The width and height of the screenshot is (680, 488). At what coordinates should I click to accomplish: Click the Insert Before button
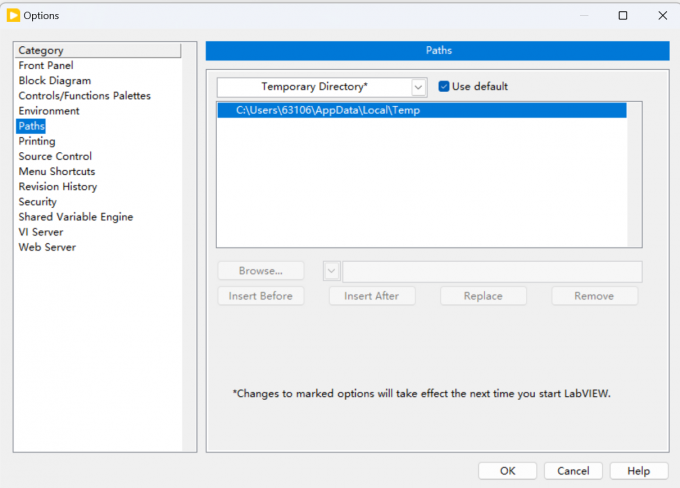261,296
